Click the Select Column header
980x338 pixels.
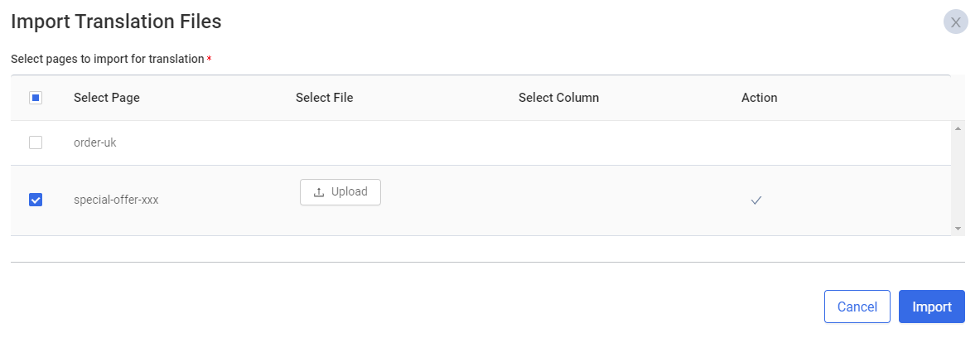point(558,98)
